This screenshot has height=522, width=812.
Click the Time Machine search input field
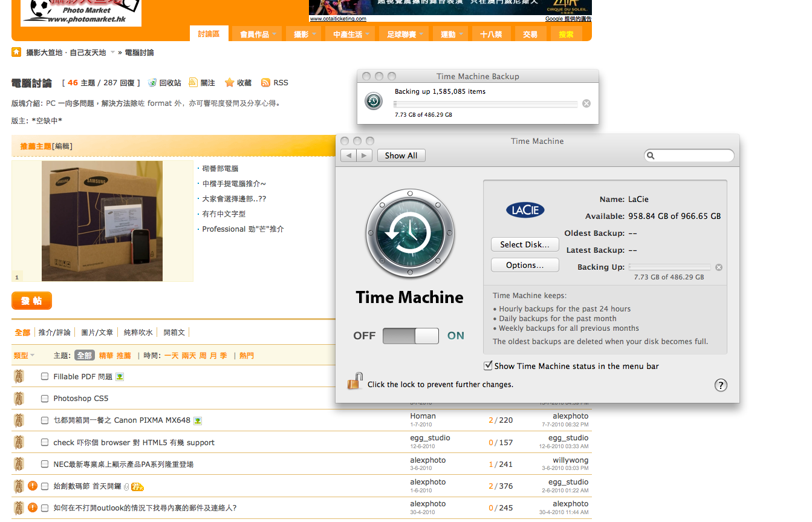pyautogui.click(x=689, y=155)
